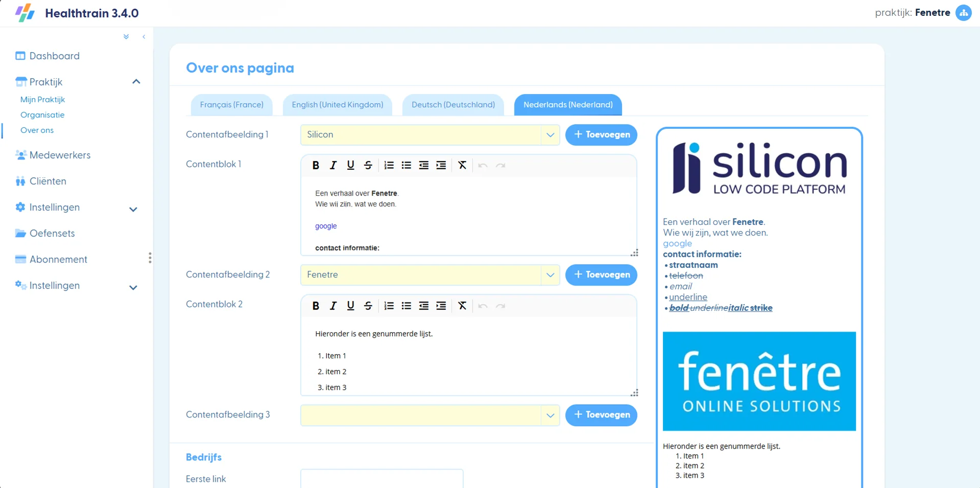Toggle strikethrough in Contentblok 1 toolbar
This screenshot has width=980, height=488.
368,165
